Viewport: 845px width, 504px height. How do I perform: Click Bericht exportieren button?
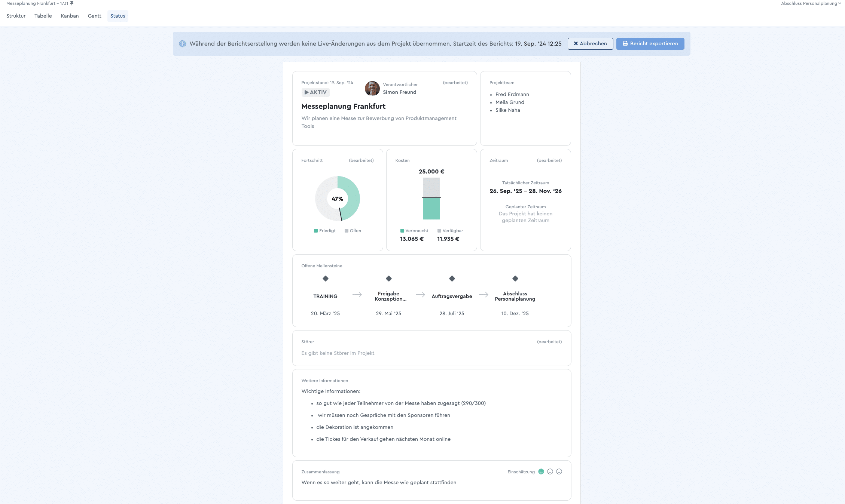coord(650,44)
